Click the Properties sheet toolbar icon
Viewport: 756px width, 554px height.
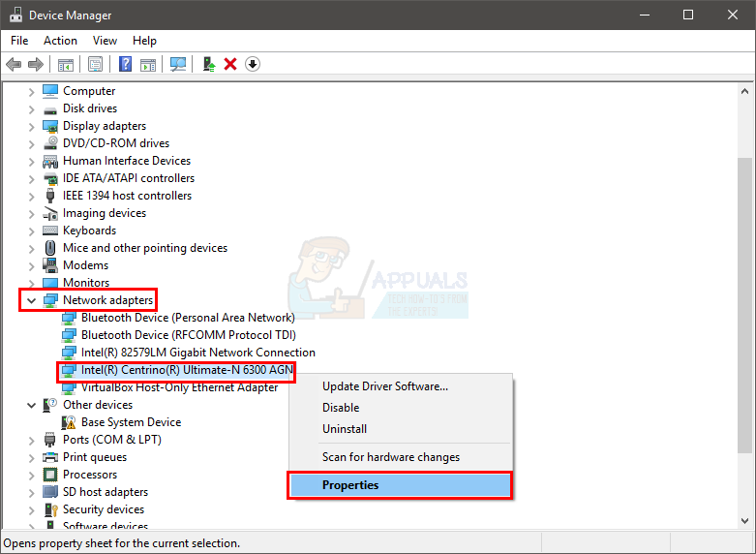tap(96, 64)
